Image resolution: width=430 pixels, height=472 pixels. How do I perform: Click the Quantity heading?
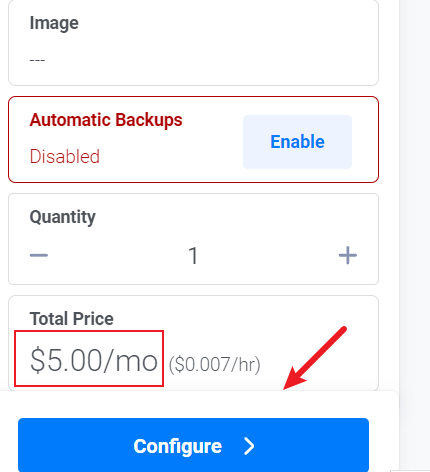pyautogui.click(x=62, y=217)
